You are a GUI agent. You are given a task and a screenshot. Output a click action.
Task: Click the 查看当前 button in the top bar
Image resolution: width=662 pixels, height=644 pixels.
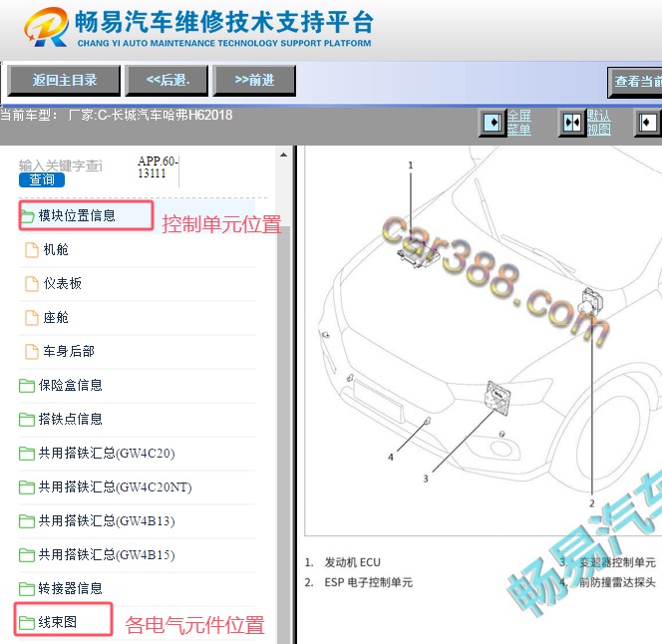pyautogui.click(x=635, y=82)
